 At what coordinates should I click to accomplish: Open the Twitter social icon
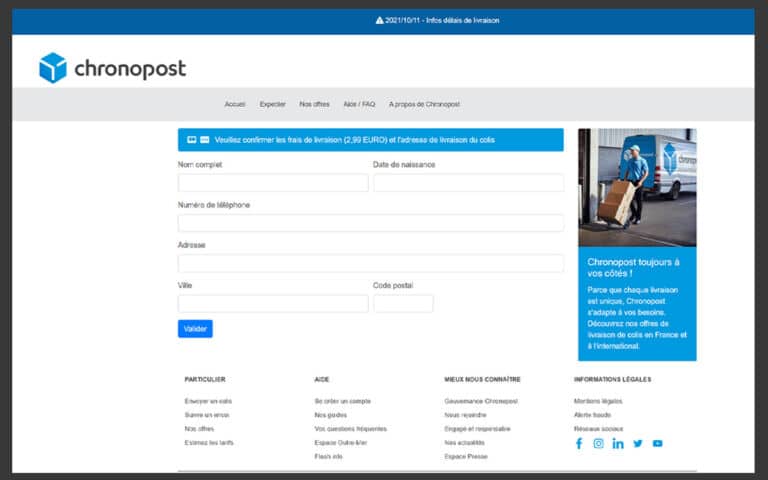(638, 443)
